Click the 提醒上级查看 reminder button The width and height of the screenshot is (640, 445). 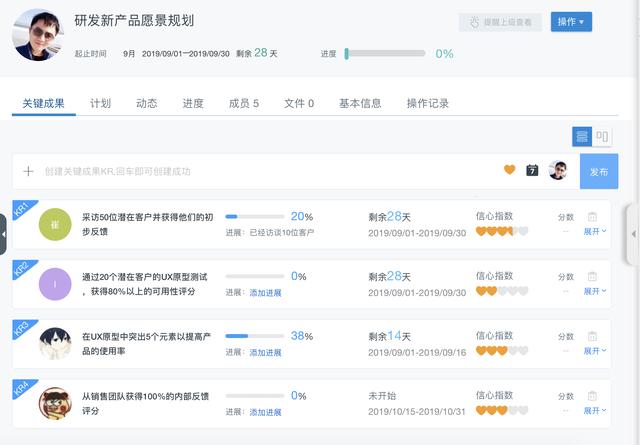[500, 22]
